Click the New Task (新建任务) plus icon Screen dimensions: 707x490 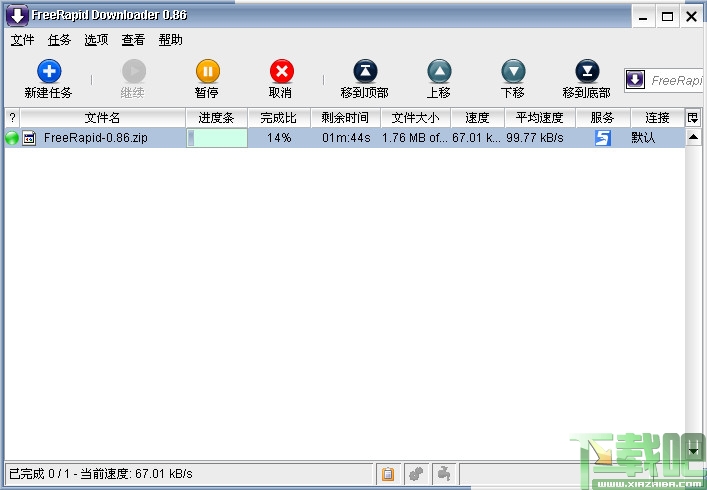coord(49,71)
